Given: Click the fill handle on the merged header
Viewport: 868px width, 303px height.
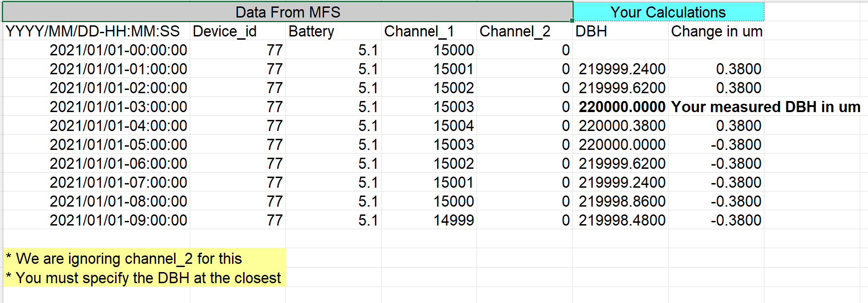Looking at the screenshot, I should (572, 21).
